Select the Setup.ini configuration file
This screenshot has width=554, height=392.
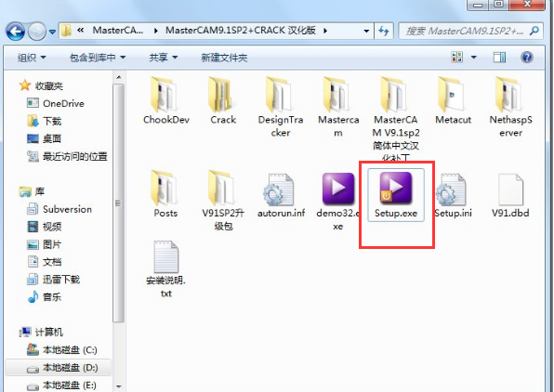point(453,195)
